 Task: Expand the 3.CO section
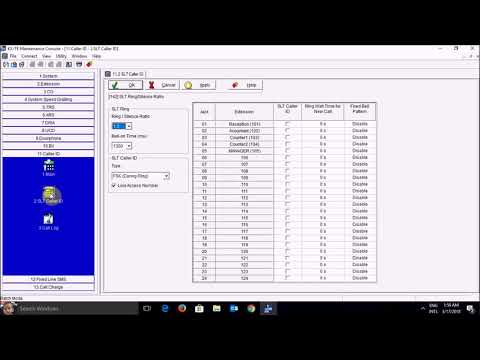(48, 92)
